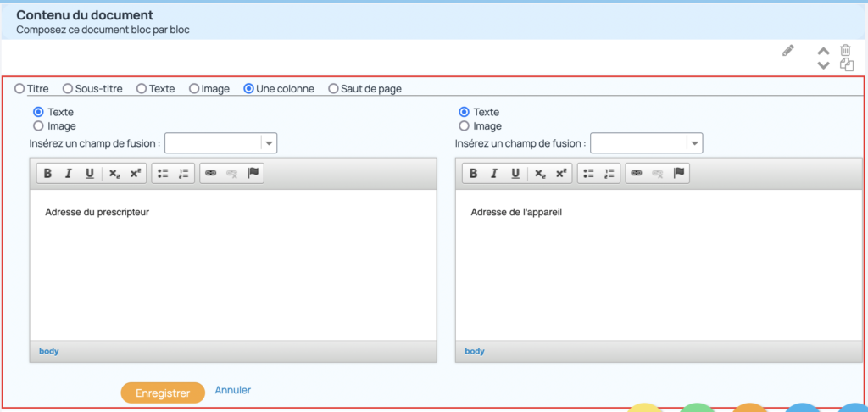Image resolution: width=868 pixels, height=412 pixels.
Task: Toggle bold in left editor
Action: click(x=47, y=173)
